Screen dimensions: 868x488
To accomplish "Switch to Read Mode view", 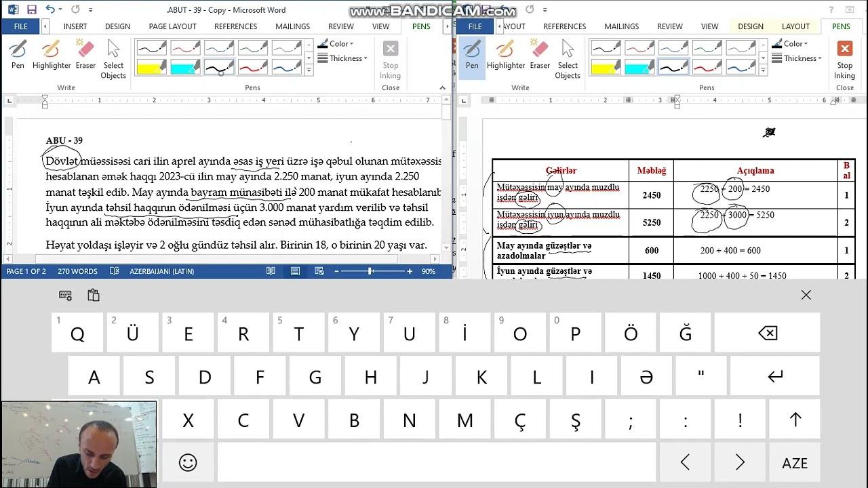I will (x=271, y=271).
